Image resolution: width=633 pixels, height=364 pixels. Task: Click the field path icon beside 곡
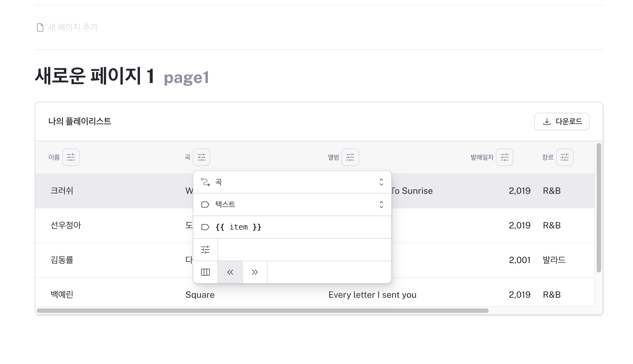pyautogui.click(x=205, y=182)
